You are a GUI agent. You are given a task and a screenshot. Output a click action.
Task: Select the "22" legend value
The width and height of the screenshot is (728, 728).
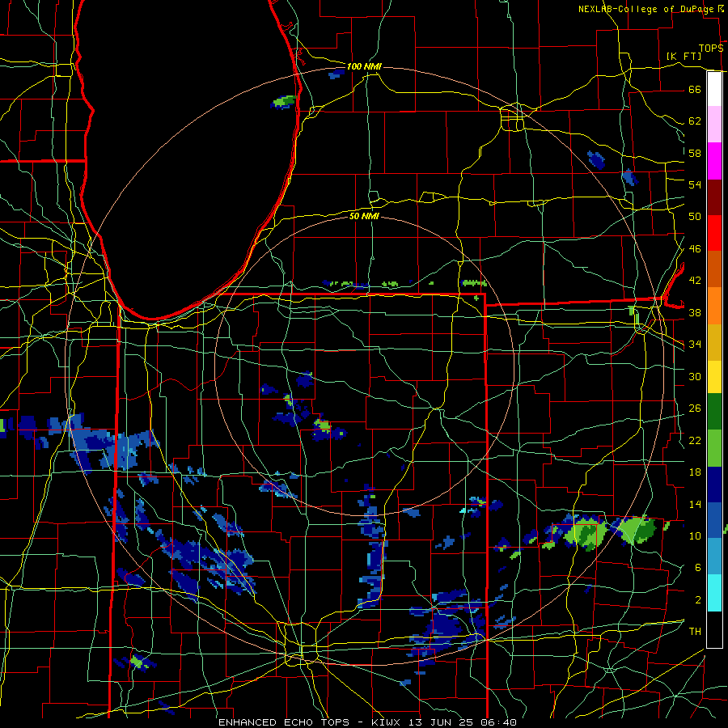(x=695, y=441)
